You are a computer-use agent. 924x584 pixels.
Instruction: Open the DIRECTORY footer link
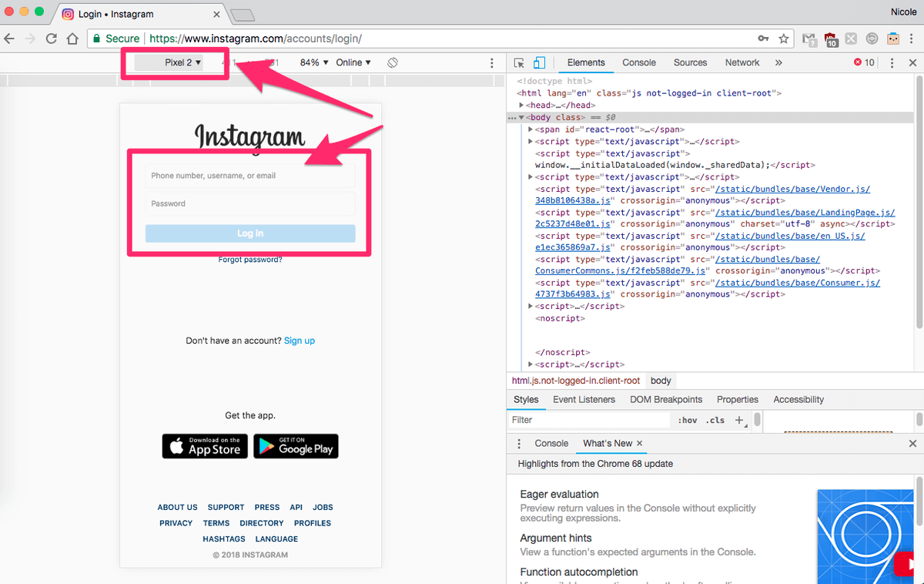262,523
